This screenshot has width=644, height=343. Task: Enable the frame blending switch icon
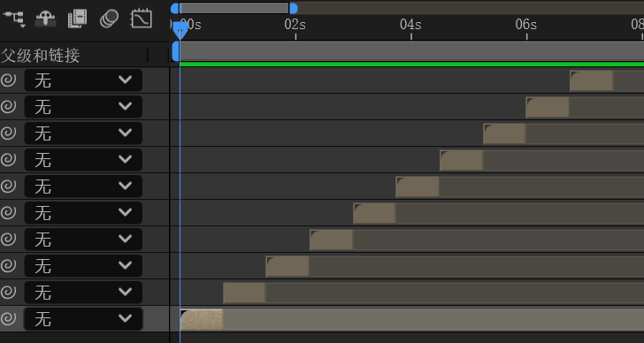pyautogui.click(x=77, y=19)
